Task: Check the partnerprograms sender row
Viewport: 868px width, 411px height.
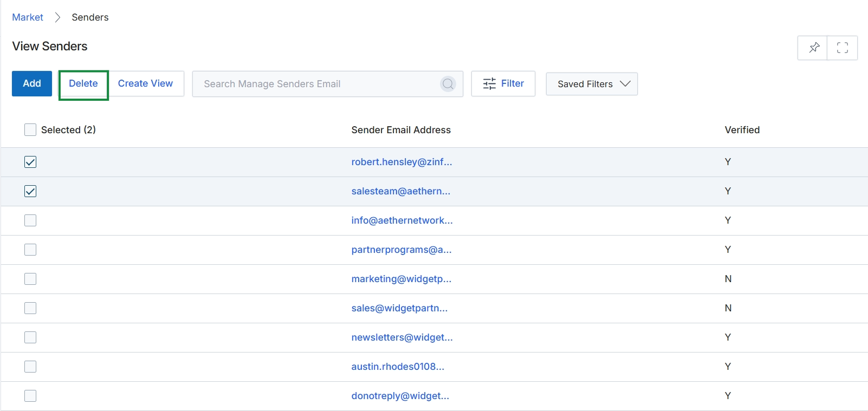Action: pyautogui.click(x=30, y=250)
